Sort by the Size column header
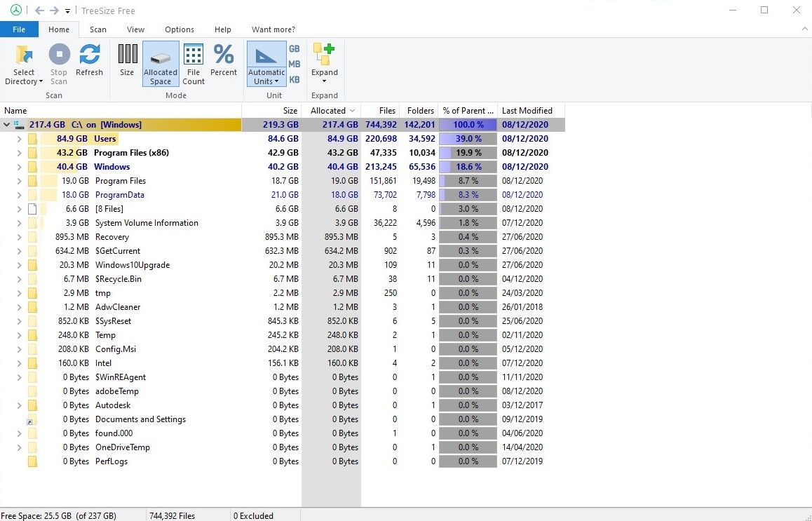812x521 pixels. pos(271,110)
